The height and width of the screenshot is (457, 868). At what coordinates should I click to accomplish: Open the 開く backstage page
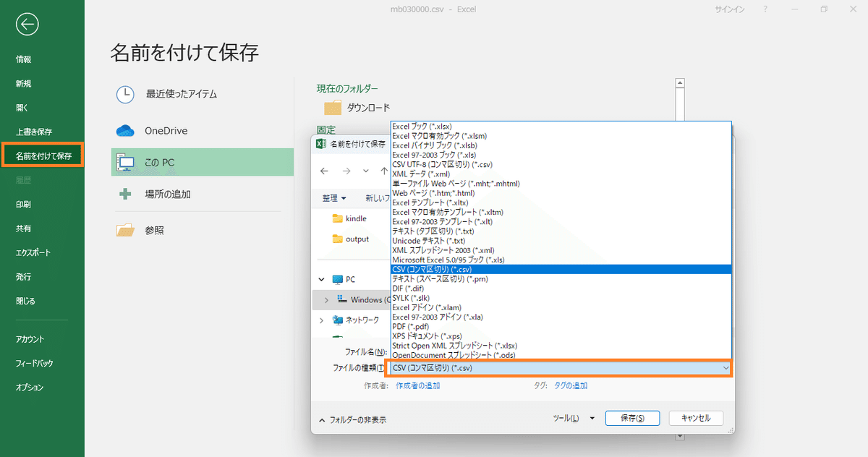coord(22,108)
